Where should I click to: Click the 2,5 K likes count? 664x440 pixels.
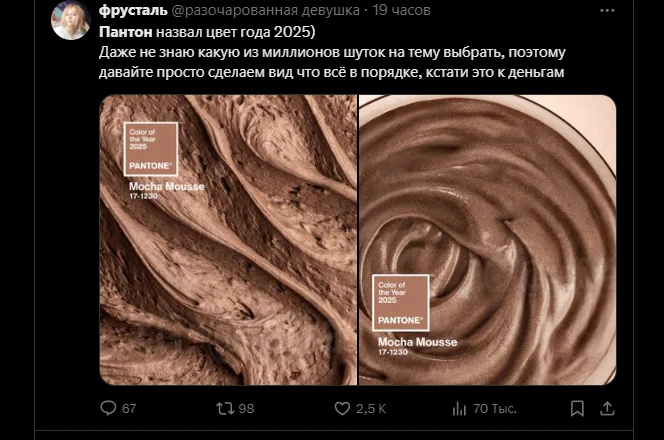coord(371,408)
